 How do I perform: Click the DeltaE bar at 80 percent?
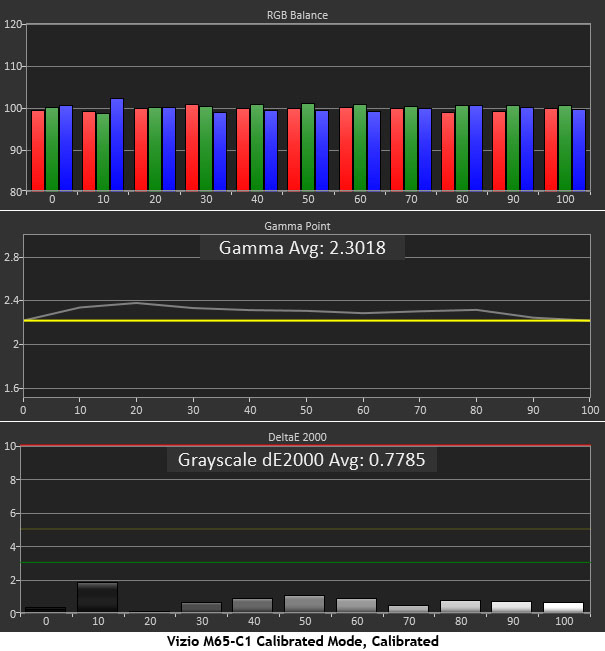458,606
